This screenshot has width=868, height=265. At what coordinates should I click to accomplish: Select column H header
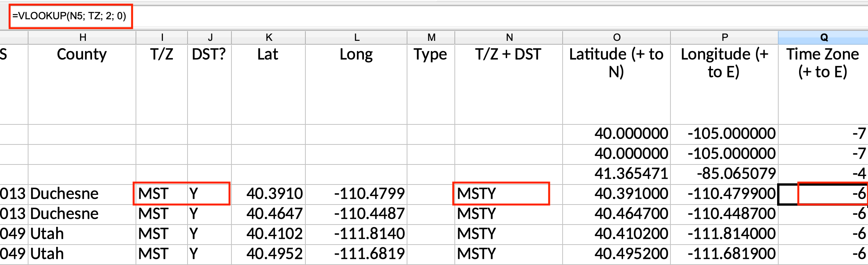click(82, 37)
